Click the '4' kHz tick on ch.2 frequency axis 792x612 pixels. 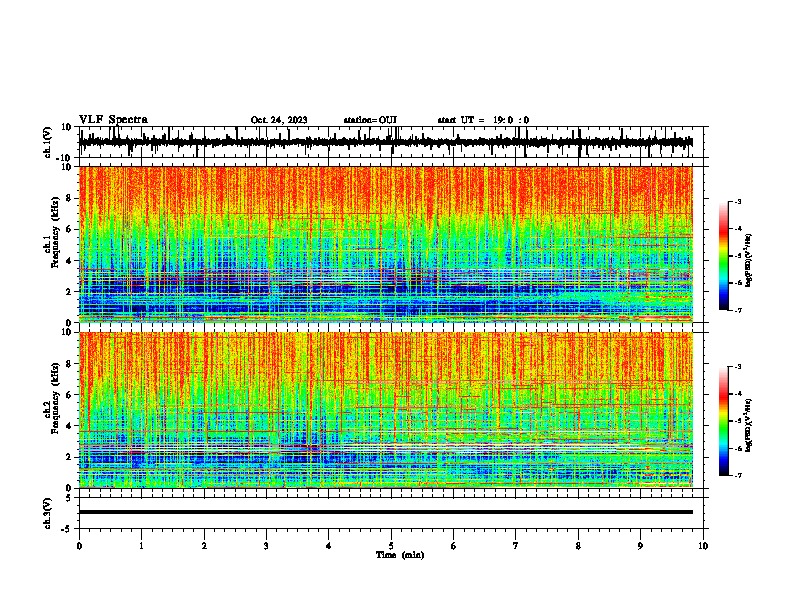pyautogui.click(x=70, y=426)
